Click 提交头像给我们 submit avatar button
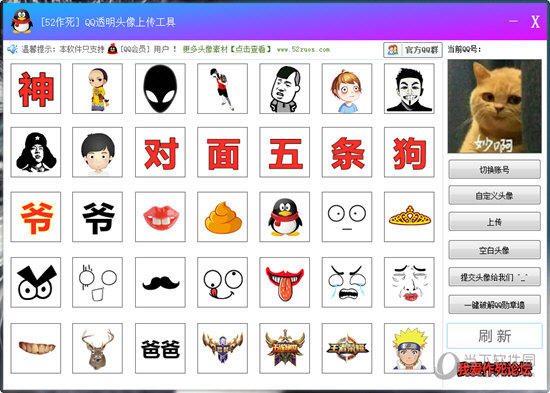 (x=495, y=277)
